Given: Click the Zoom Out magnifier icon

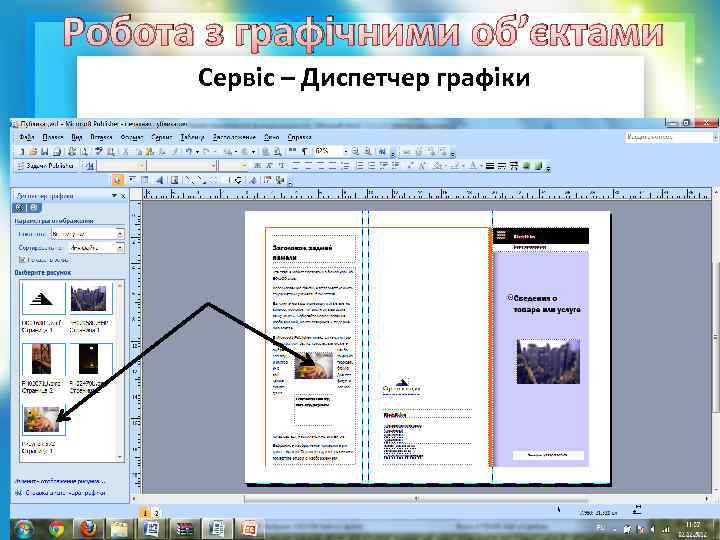Looking at the screenshot, I should (x=356, y=152).
